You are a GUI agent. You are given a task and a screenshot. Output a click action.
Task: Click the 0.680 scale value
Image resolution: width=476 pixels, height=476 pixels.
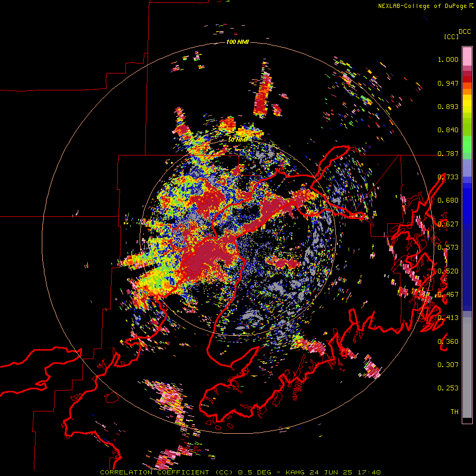pyautogui.click(x=448, y=200)
